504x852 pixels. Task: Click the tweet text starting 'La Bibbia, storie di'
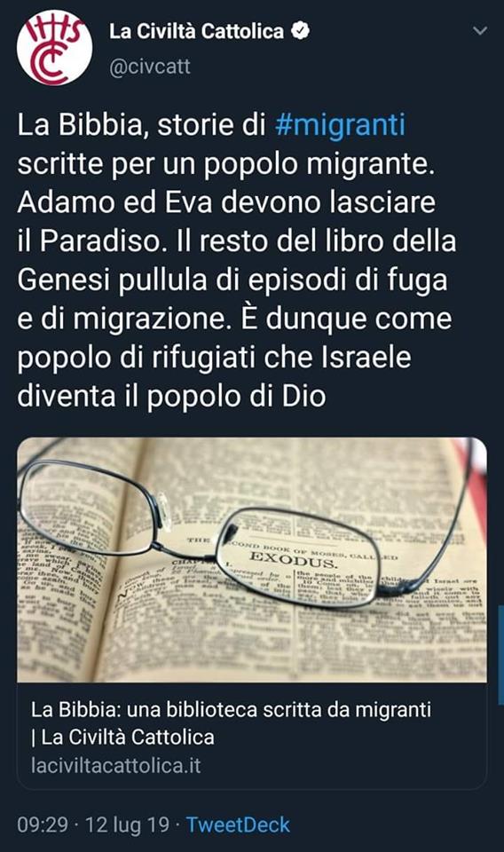tap(237, 260)
